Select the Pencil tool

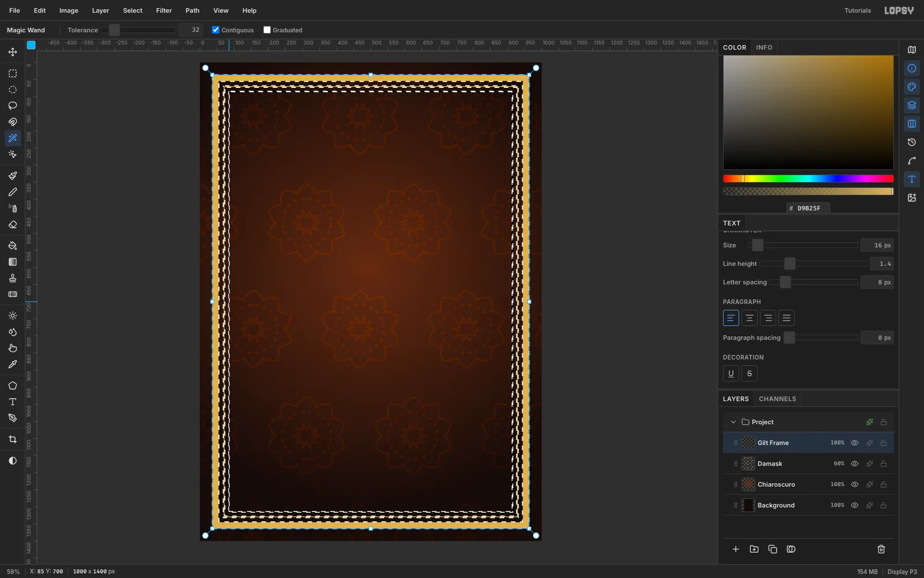pos(13,192)
